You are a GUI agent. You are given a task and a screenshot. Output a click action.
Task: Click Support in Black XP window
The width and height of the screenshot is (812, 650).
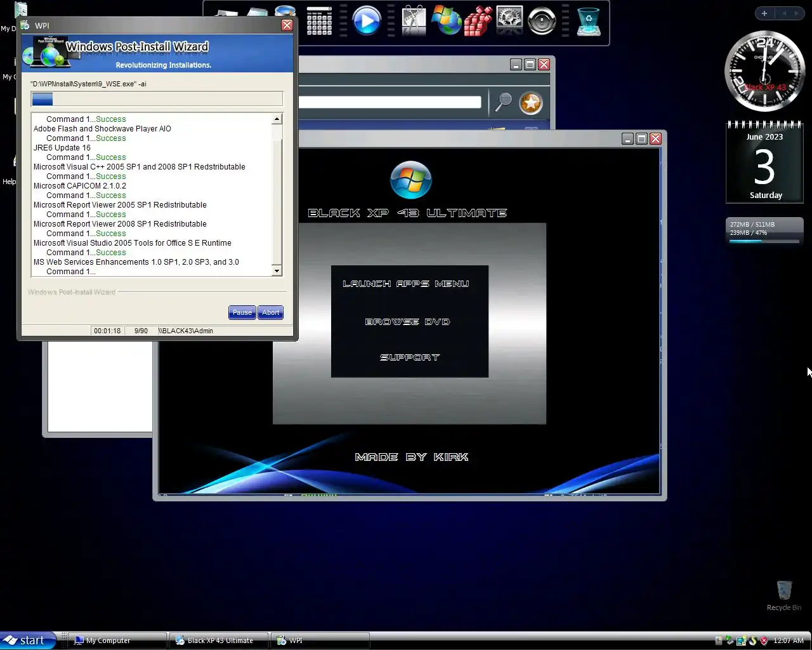(x=410, y=357)
